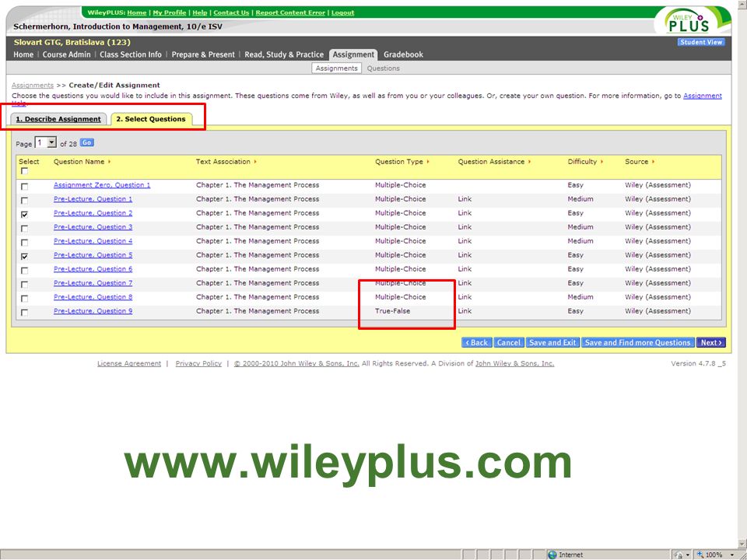Screen dimensions: 747x560
Task: Select the 2. Select Questions tab
Action: pyautogui.click(x=151, y=119)
